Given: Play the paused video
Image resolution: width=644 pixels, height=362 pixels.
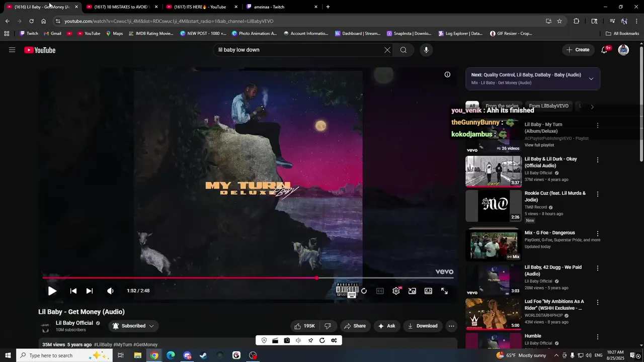Looking at the screenshot, I should 52,291.
